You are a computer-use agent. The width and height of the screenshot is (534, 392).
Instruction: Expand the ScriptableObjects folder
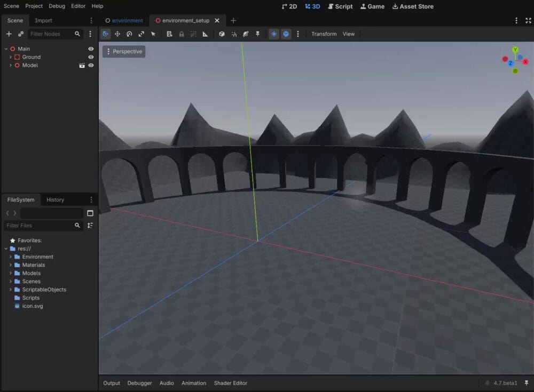click(x=11, y=290)
